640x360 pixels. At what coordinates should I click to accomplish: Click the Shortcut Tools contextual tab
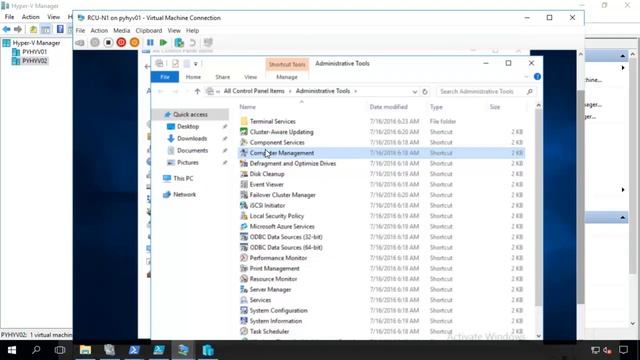click(287, 64)
